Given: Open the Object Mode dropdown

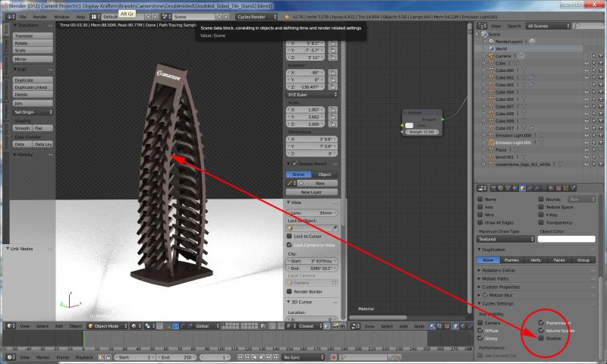Looking at the screenshot, I should tap(107, 326).
